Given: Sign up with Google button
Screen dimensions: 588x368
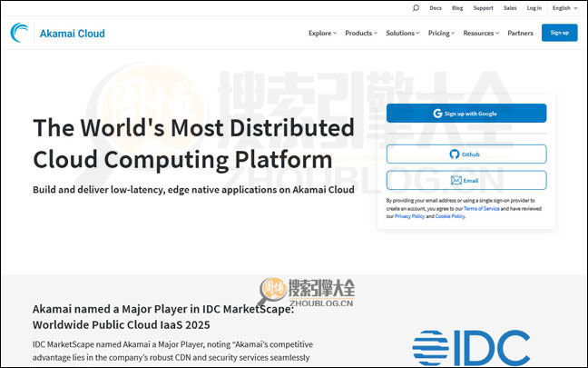Looking at the screenshot, I should (466, 113).
